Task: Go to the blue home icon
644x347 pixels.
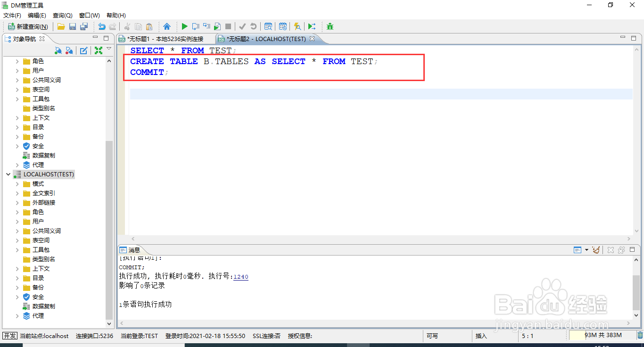Action: pos(167,27)
